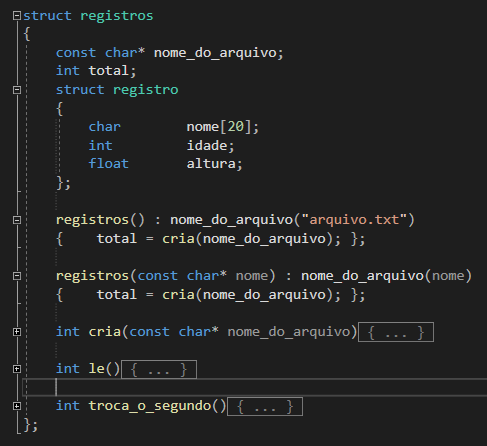Screen dimensions: 487x446
Task: Click the member 'nome_do_arquivo;' declaration
Action: pos(219,53)
